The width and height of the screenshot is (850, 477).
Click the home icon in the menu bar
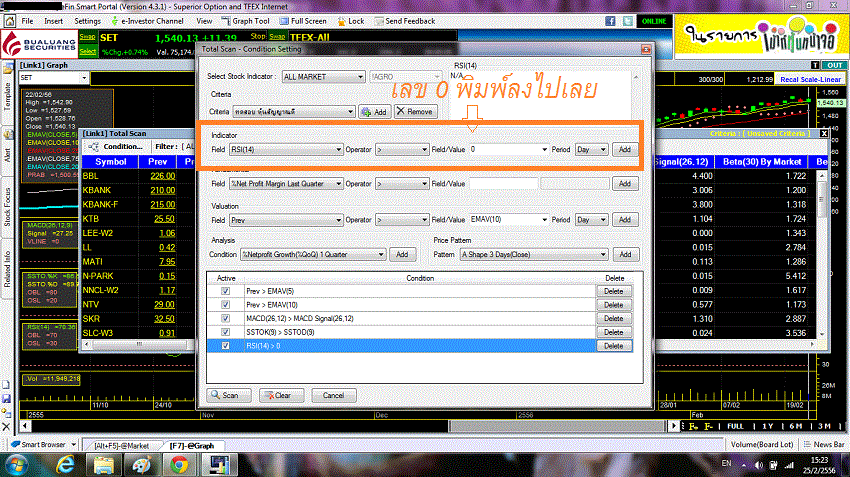pos(9,21)
